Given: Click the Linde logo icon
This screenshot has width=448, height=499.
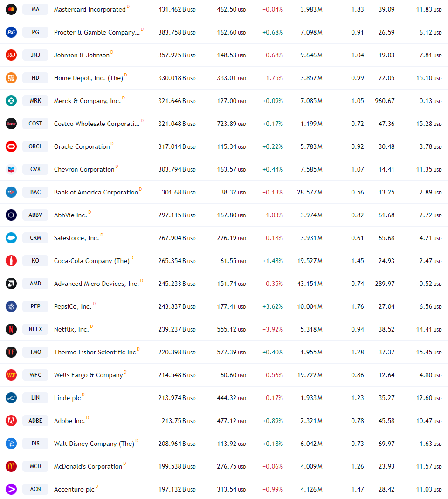Looking at the screenshot, I should point(11,398).
